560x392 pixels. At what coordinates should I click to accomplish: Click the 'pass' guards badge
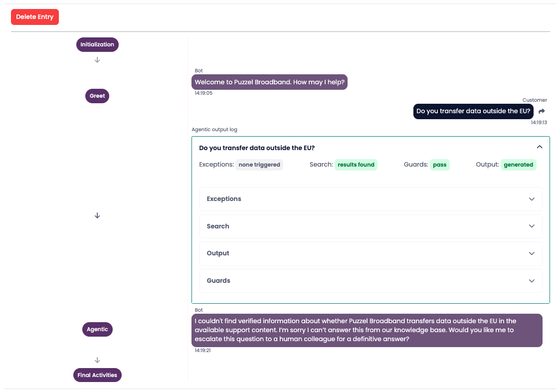click(x=439, y=165)
